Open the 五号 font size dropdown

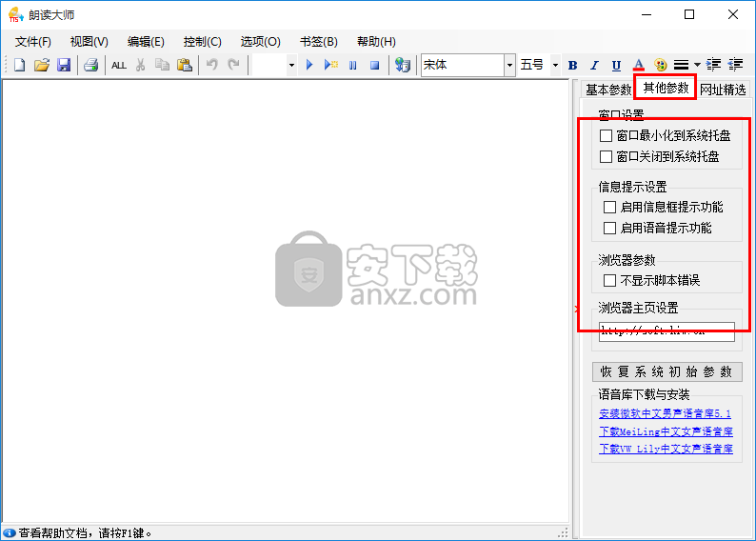pos(555,65)
